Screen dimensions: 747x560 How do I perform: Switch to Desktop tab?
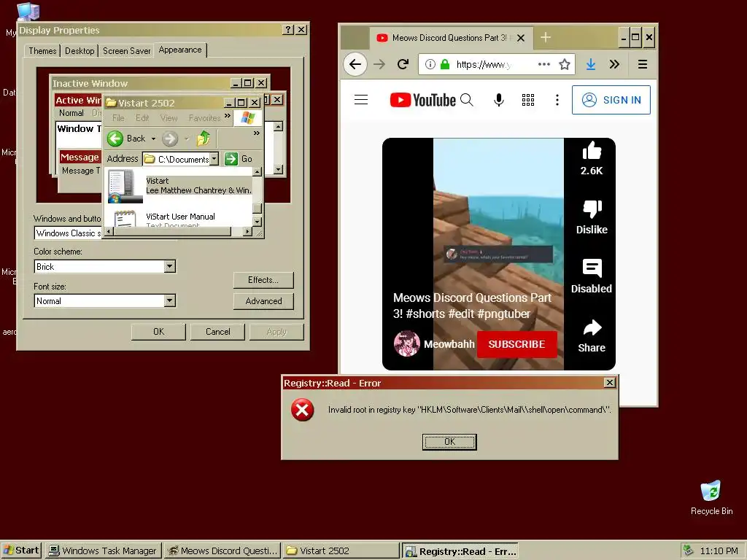click(x=80, y=50)
